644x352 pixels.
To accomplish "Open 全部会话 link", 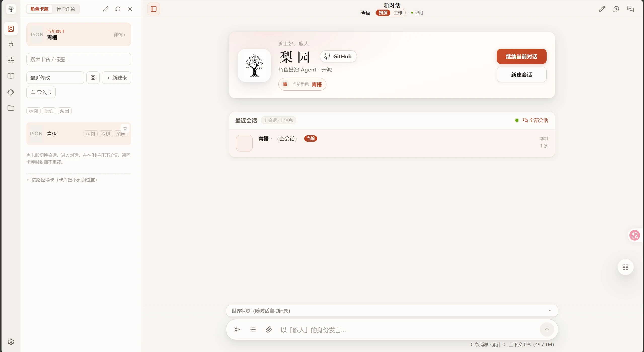I will 536,120.
